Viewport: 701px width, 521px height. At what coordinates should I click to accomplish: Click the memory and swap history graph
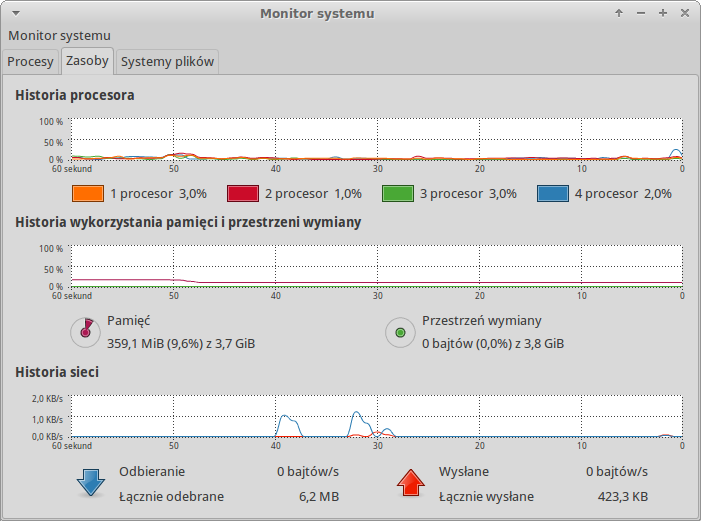[376, 267]
